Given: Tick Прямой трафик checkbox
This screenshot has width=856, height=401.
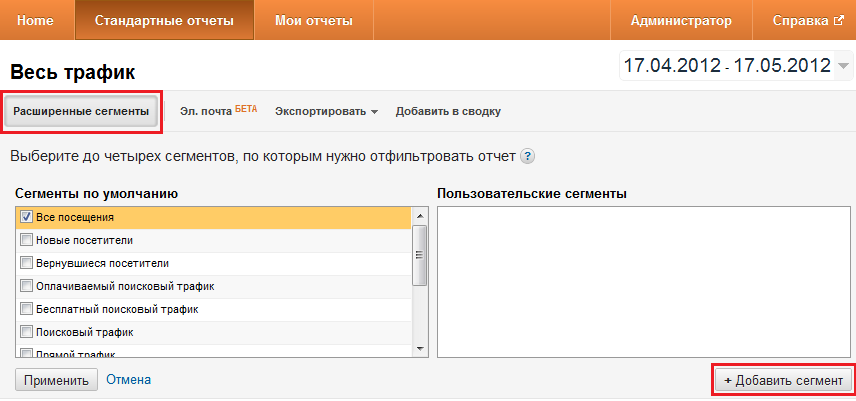Looking at the screenshot, I should (26, 354).
